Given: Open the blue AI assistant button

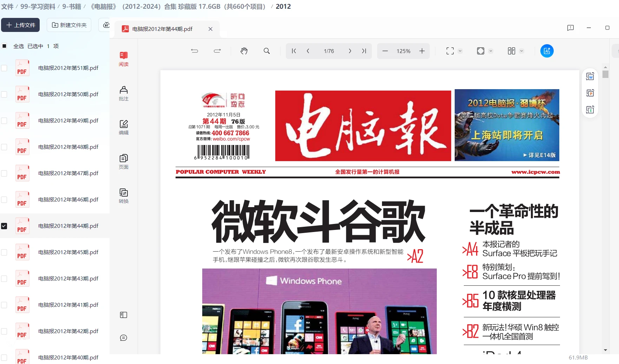Looking at the screenshot, I should point(547,51).
